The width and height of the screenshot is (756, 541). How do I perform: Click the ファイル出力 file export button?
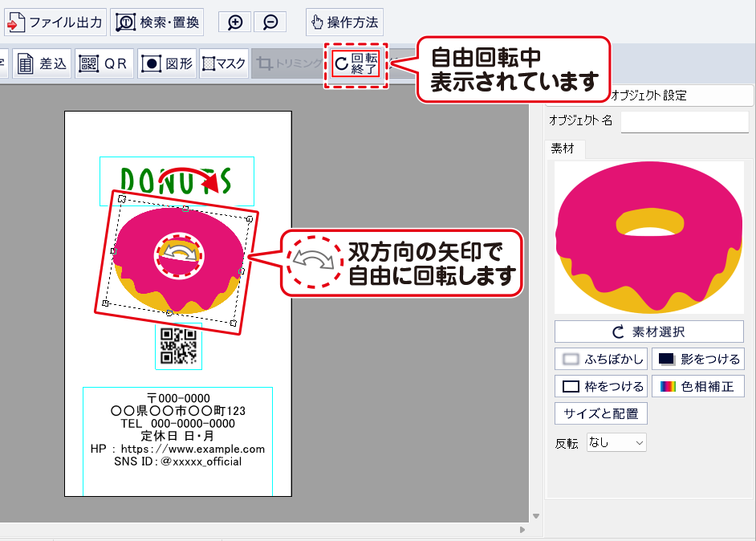(55, 22)
